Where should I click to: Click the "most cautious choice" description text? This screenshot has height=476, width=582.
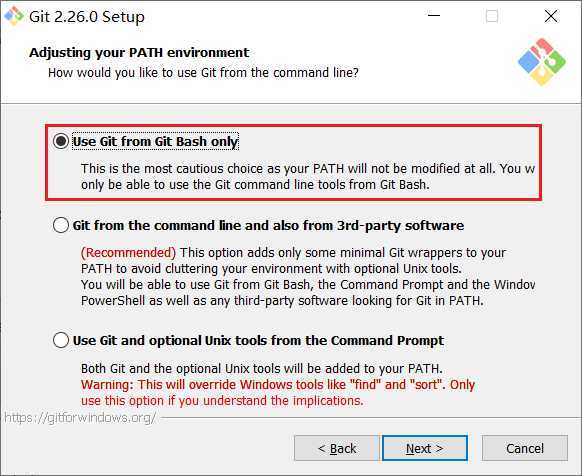pos(308,176)
